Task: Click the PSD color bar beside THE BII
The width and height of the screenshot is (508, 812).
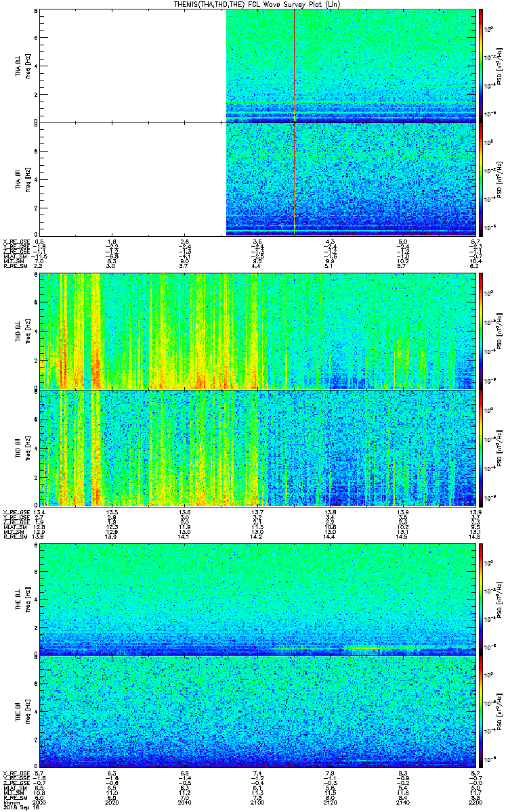Action: click(481, 712)
